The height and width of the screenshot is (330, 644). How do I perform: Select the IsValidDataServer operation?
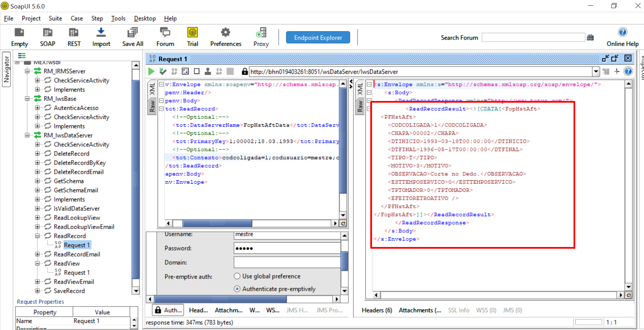(x=77, y=208)
